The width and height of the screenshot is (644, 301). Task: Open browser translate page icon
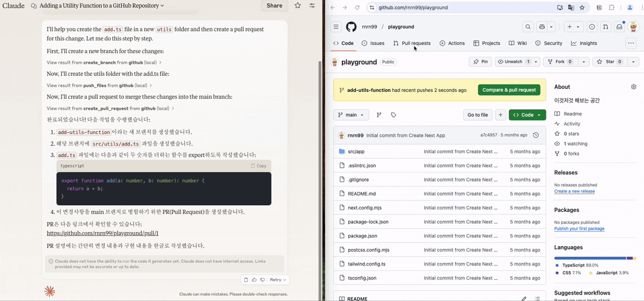click(x=571, y=8)
